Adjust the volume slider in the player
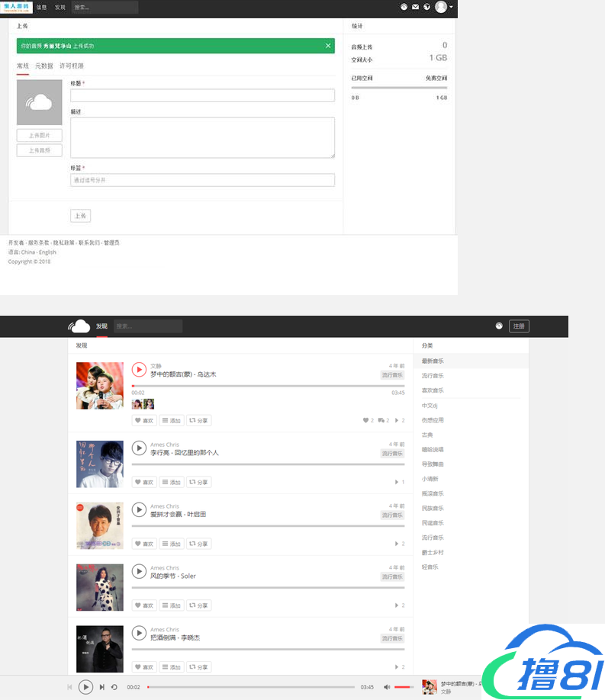 403,687
